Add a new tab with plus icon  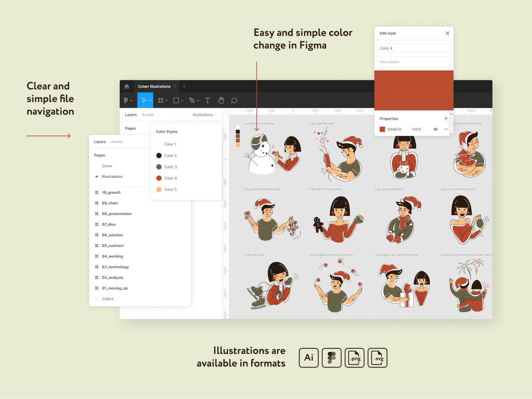(184, 86)
